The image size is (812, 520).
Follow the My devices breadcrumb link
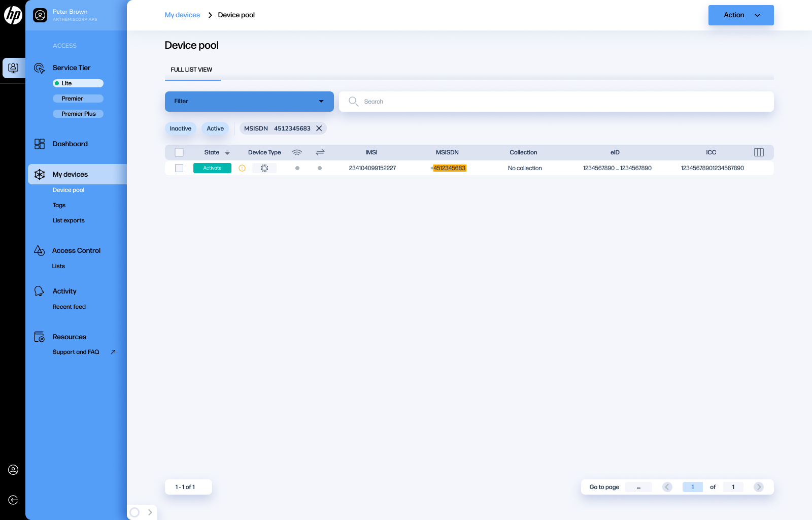point(182,15)
